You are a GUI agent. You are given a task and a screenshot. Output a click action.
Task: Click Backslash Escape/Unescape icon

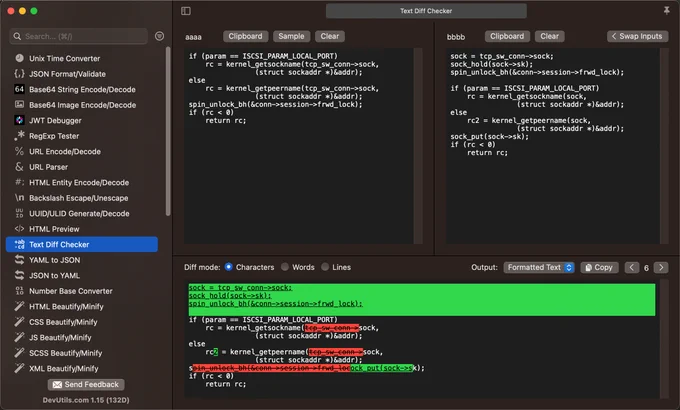click(19, 198)
